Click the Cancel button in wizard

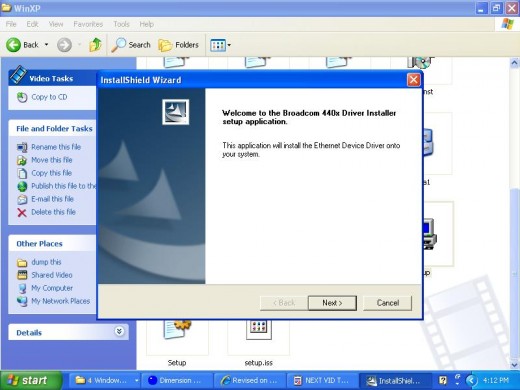[388, 303]
